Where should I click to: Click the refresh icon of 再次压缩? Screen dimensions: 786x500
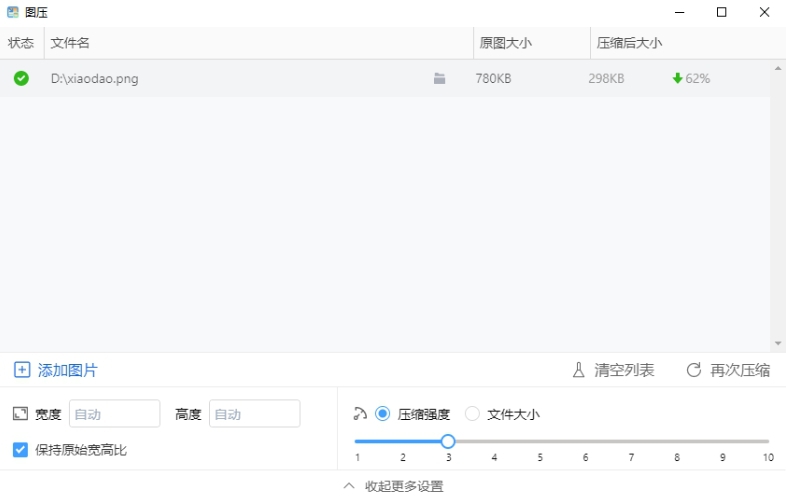(x=694, y=370)
